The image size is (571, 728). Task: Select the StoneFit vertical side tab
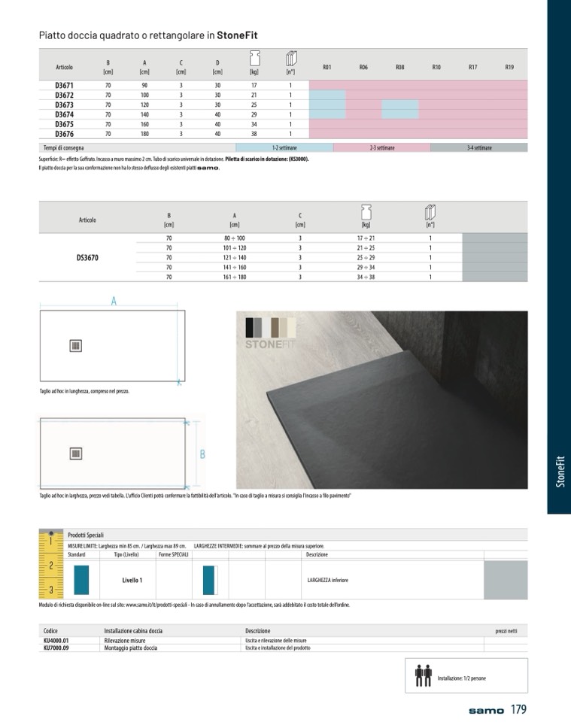point(559,472)
